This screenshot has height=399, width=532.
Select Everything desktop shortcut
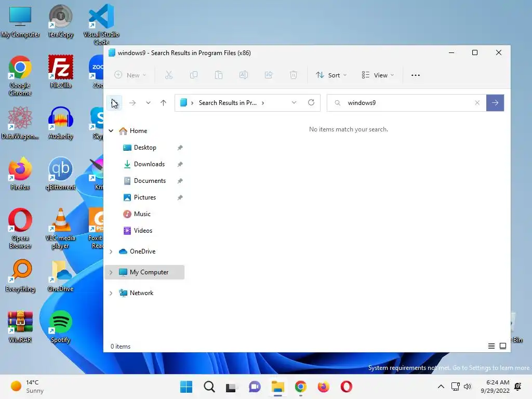[20, 275]
